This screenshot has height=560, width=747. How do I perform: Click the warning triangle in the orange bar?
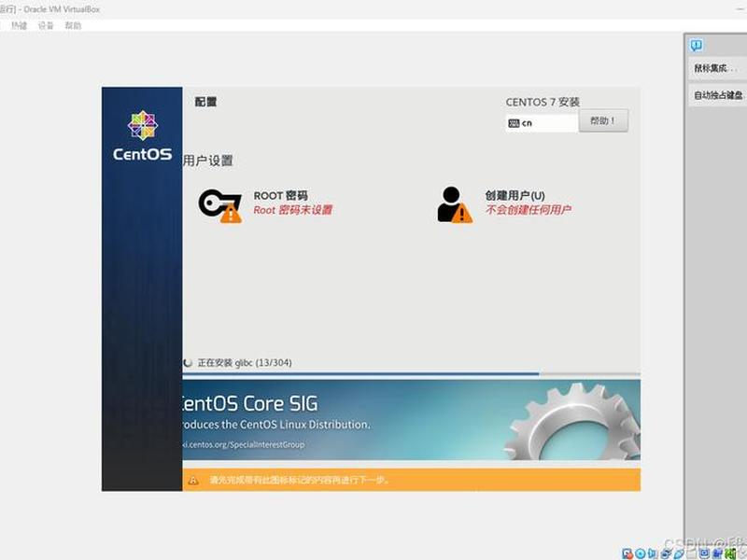pos(193,480)
